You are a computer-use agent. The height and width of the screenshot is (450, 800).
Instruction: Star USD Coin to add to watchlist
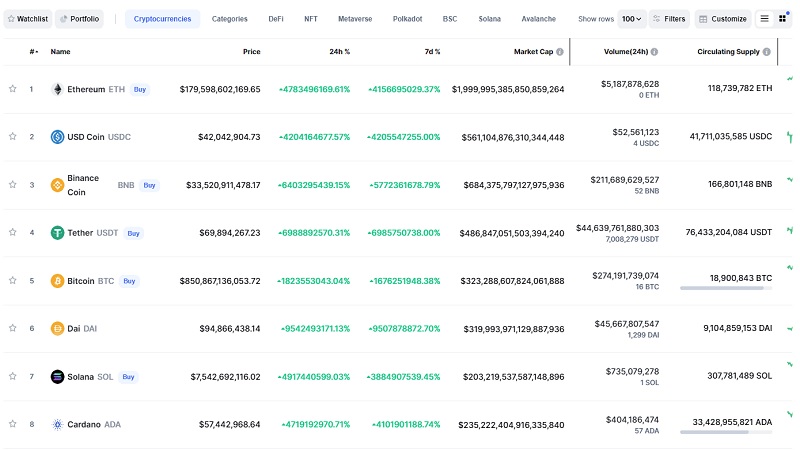coord(13,136)
